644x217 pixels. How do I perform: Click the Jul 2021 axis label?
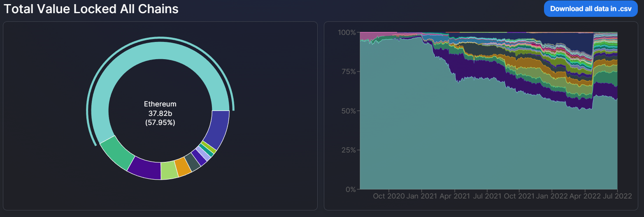[x=487, y=196]
